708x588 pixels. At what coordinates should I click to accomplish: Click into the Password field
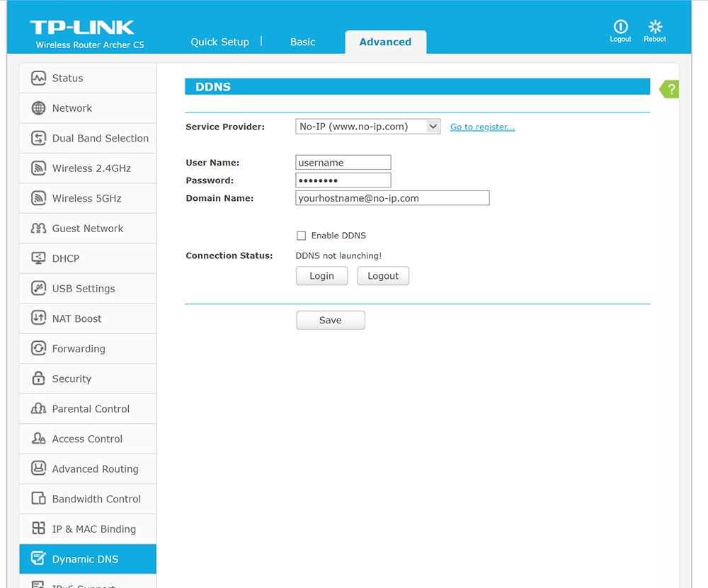coord(343,180)
